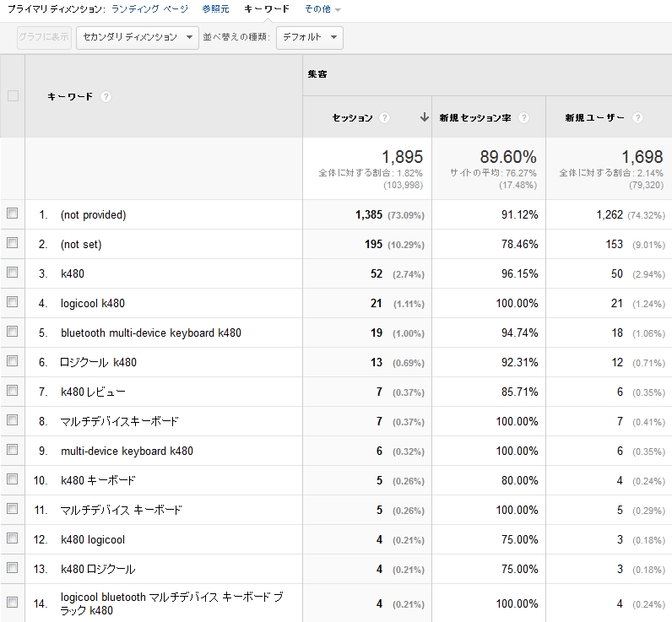Check the box for (not set) row
The height and width of the screenshot is (622, 672).
(x=13, y=243)
